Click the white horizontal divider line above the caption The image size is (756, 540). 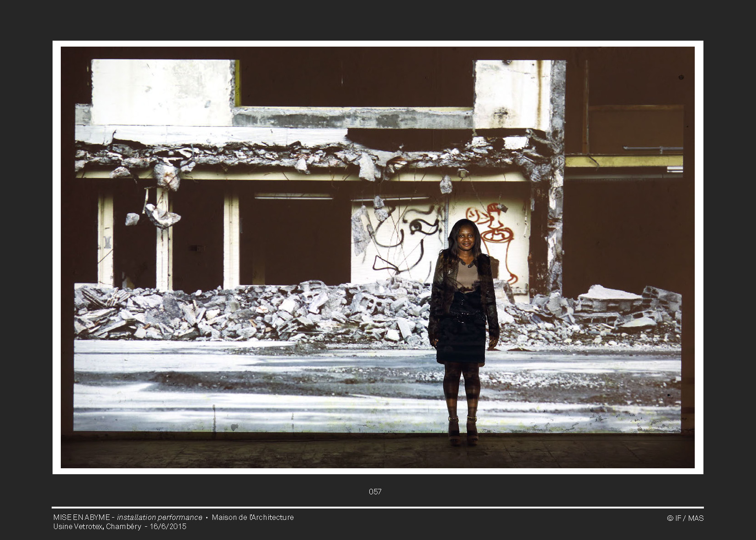[x=378, y=508]
